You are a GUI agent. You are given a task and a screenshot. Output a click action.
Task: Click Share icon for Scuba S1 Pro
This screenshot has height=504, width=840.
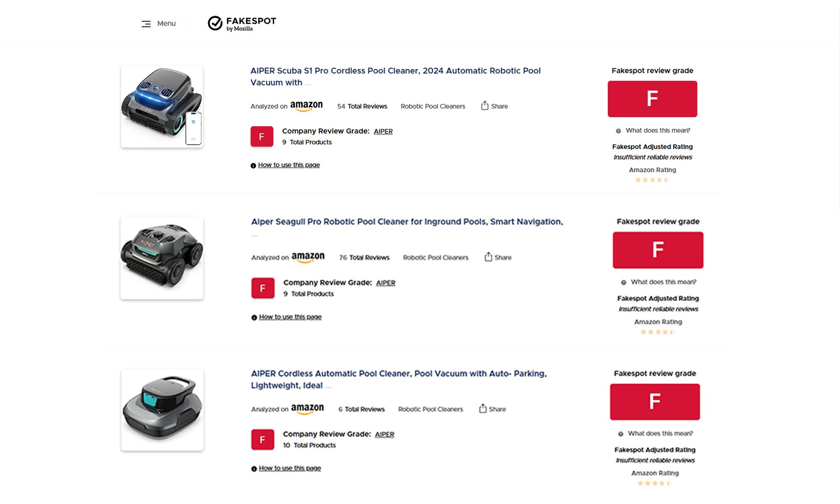click(x=485, y=106)
